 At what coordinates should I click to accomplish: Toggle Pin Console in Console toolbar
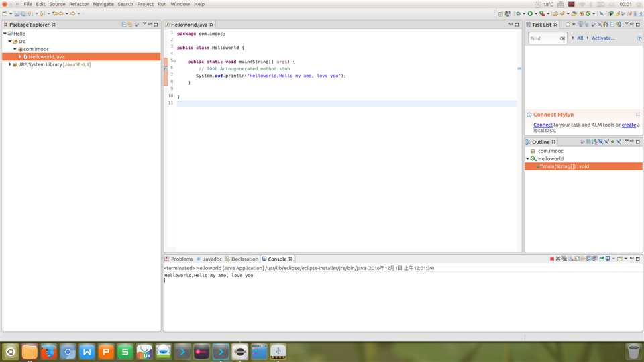pyautogui.click(x=601, y=259)
